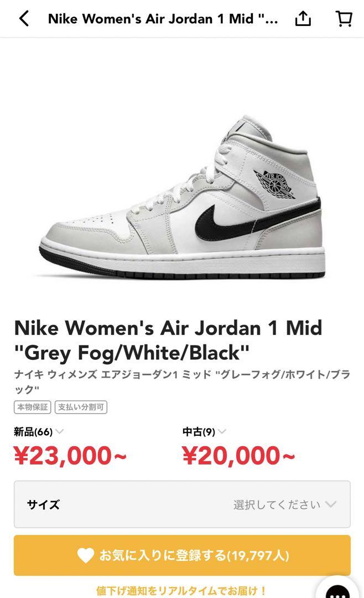
Task: Tap the heart icon on favorite button
Action: point(85,555)
